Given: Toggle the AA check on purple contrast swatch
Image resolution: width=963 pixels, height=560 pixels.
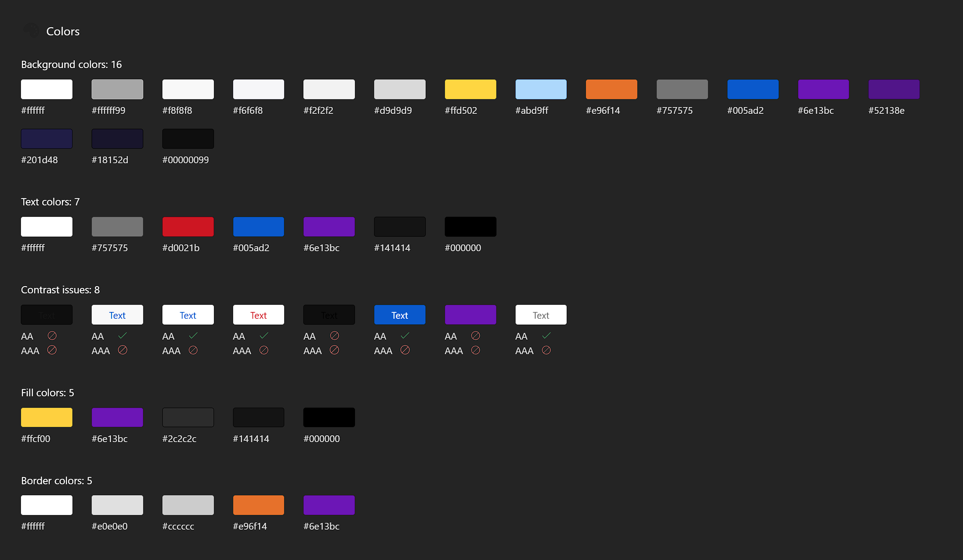Looking at the screenshot, I should coord(476,336).
